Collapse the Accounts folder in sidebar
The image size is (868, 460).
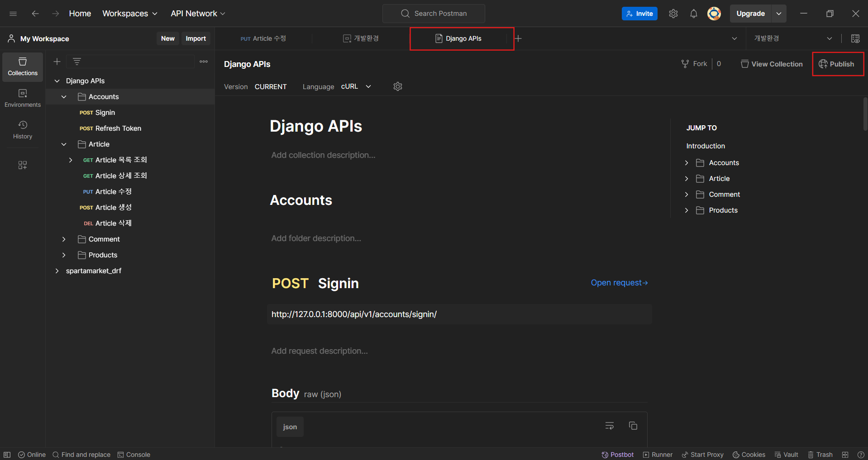click(x=64, y=97)
